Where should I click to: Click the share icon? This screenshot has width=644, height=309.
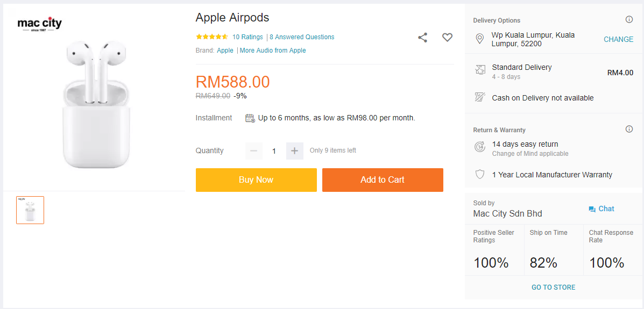click(x=423, y=38)
